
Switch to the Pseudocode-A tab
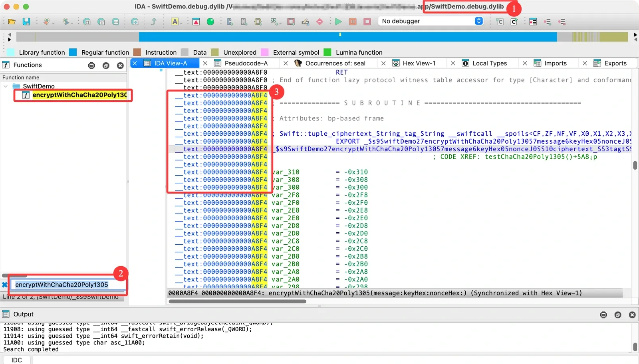point(246,63)
